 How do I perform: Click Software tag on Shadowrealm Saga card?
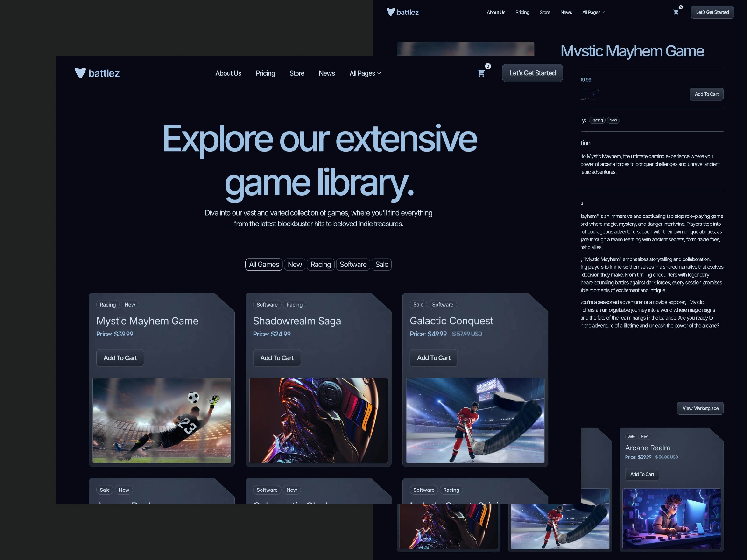(x=267, y=305)
